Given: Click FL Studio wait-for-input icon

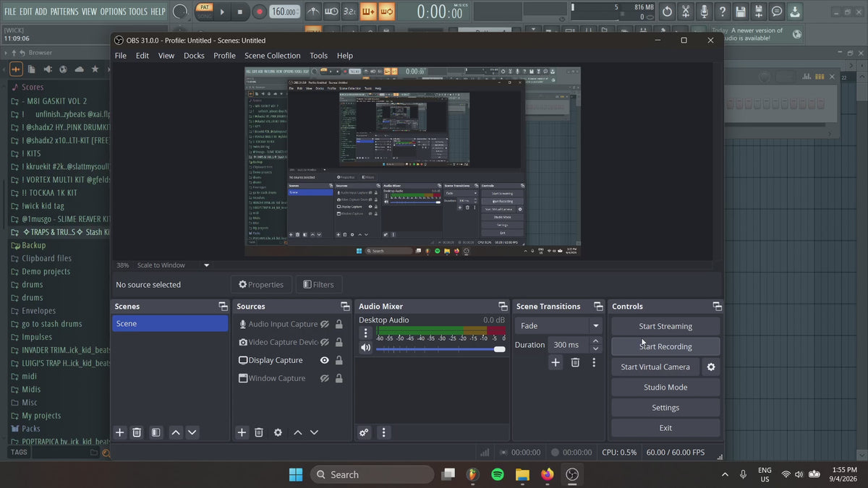Looking at the screenshot, I should [x=331, y=12].
